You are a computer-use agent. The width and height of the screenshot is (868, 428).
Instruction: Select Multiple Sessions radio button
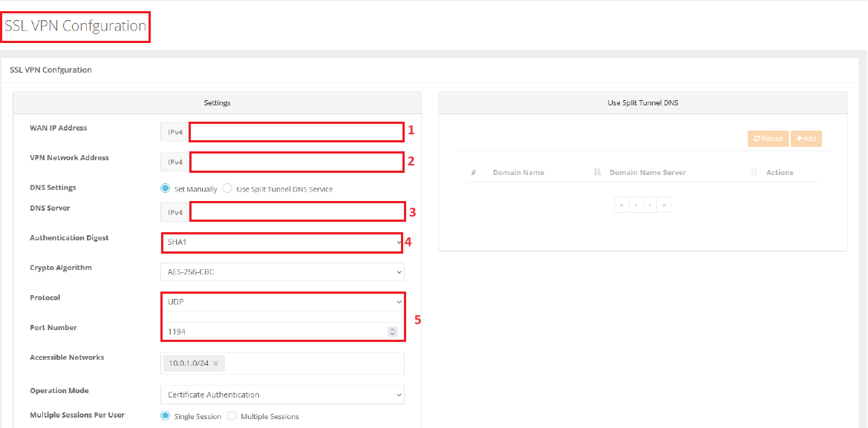(232, 416)
